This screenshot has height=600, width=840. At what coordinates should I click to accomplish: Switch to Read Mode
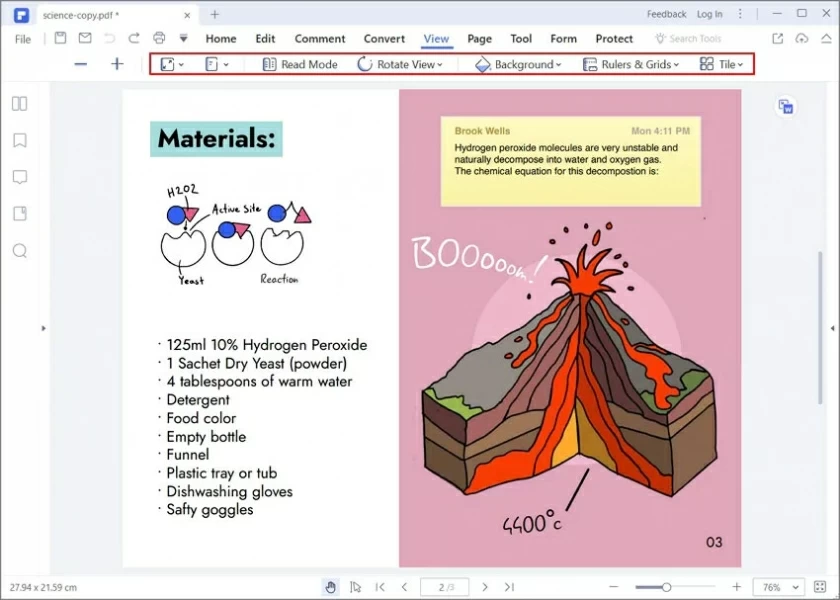coord(298,64)
